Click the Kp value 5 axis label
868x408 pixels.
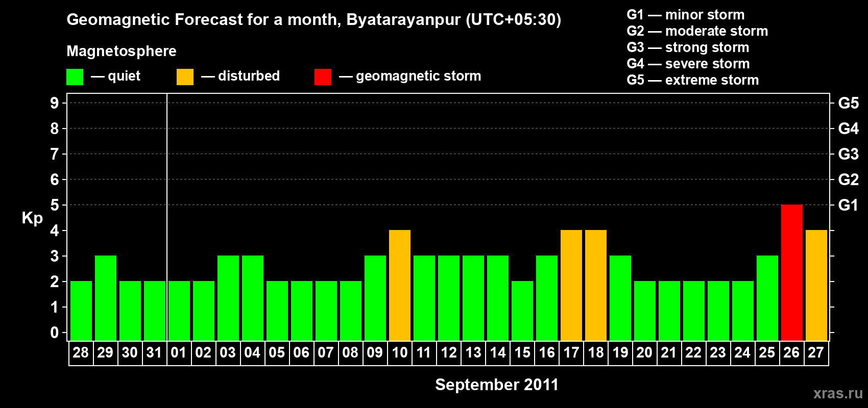[55, 206]
